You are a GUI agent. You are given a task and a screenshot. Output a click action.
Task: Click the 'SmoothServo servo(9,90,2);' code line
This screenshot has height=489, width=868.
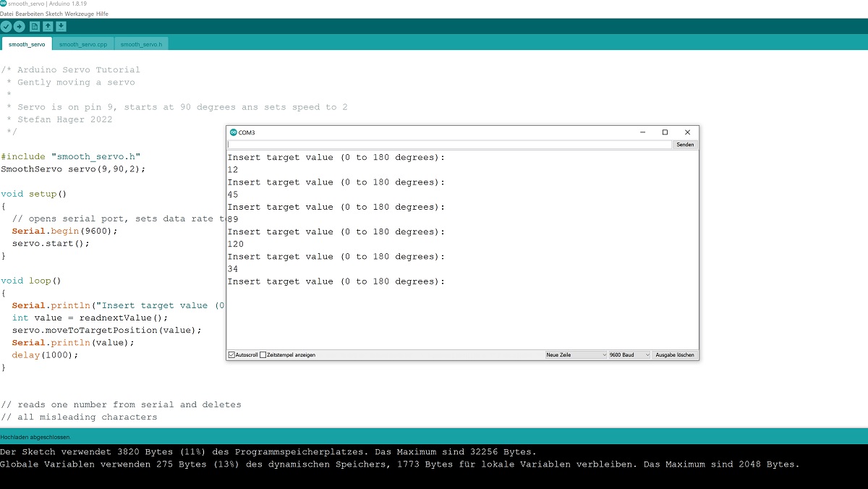coord(74,169)
